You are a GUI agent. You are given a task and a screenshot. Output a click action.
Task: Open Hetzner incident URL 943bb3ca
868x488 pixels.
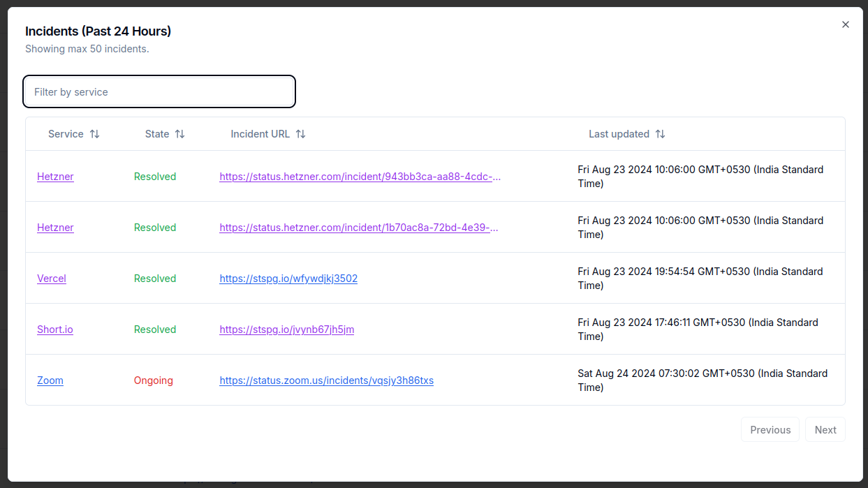pyautogui.click(x=360, y=177)
